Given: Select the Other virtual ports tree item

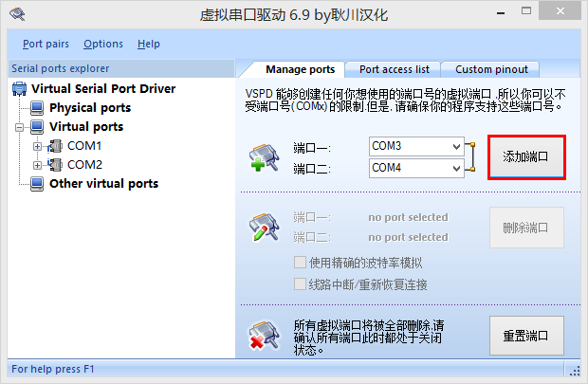Looking at the screenshot, I should (x=104, y=184).
